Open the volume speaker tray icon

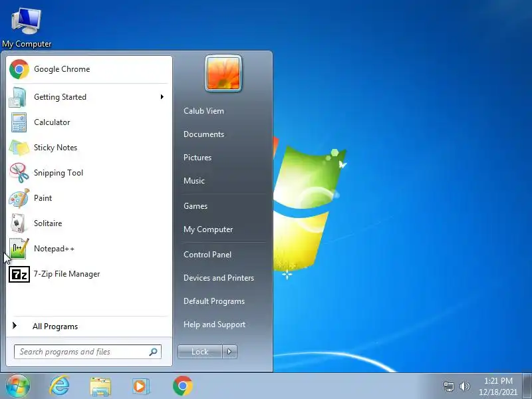[x=464, y=386]
